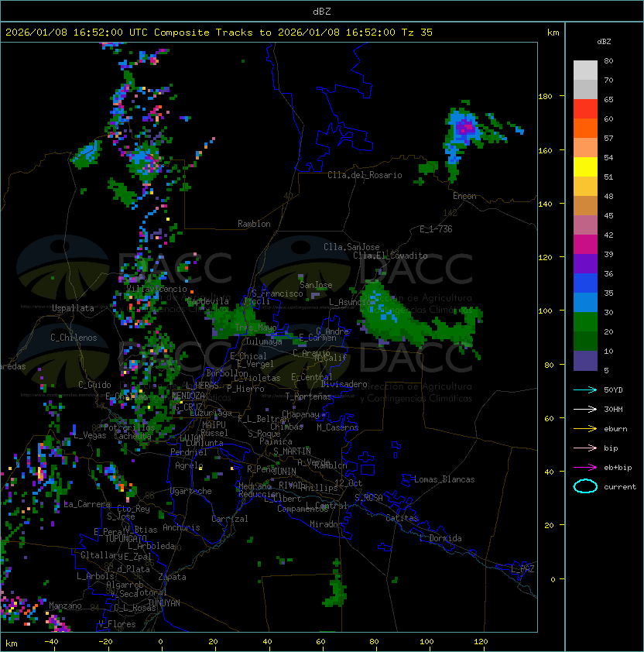Click the slate violet 5-10 dBZ swatch
644x652 pixels.
pyautogui.click(x=585, y=361)
